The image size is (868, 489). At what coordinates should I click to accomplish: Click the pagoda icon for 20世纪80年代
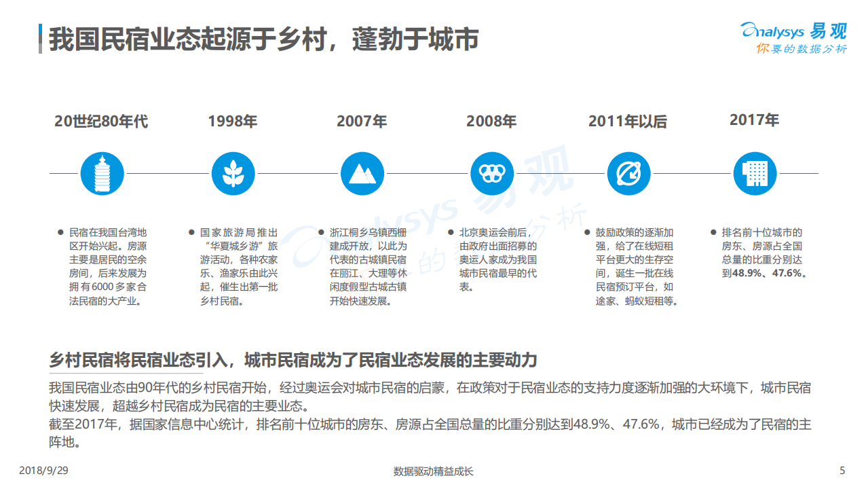(102, 173)
